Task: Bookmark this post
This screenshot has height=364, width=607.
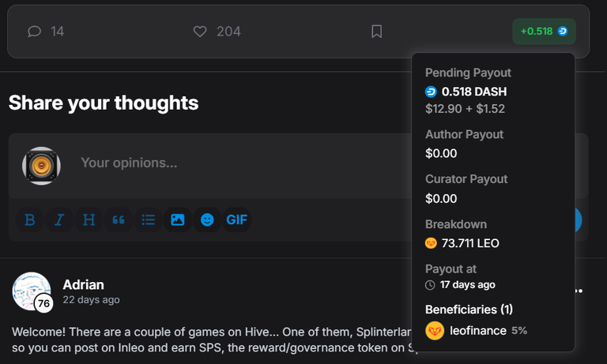Action: (x=377, y=32)
